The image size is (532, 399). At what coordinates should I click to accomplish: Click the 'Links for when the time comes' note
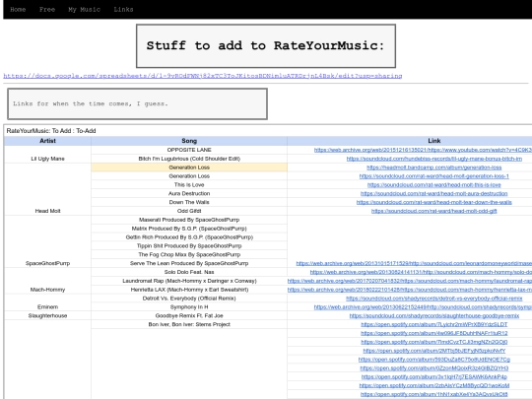(137, 103)
